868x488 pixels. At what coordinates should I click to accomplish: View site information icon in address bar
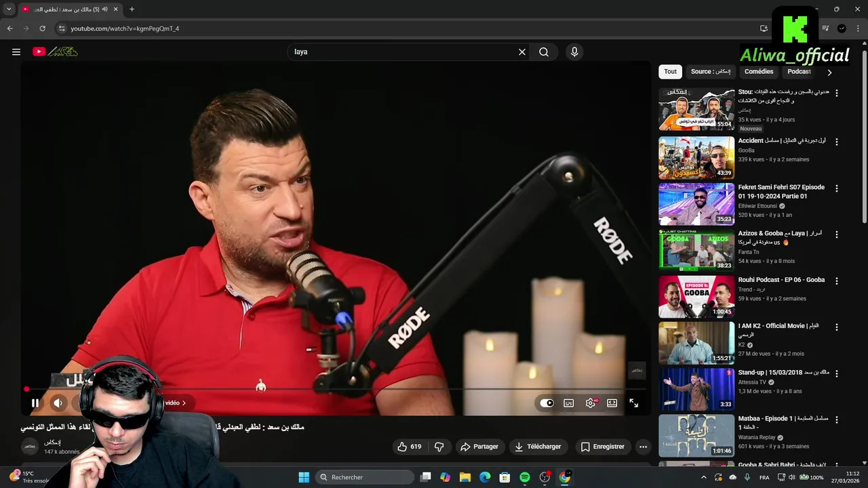[x=62, y=28]
